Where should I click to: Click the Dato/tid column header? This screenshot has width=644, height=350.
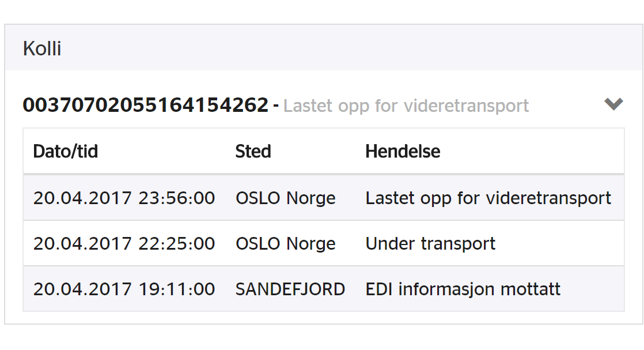(x=66, y=151)
